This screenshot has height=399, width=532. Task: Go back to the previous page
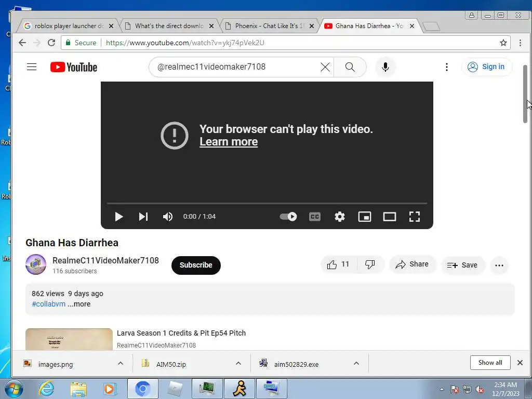(22, 43)
